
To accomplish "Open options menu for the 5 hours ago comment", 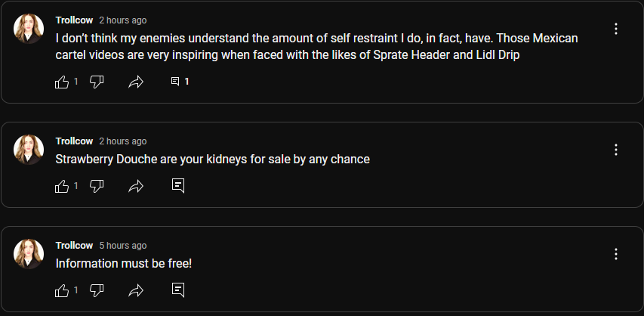I will 615,254.
